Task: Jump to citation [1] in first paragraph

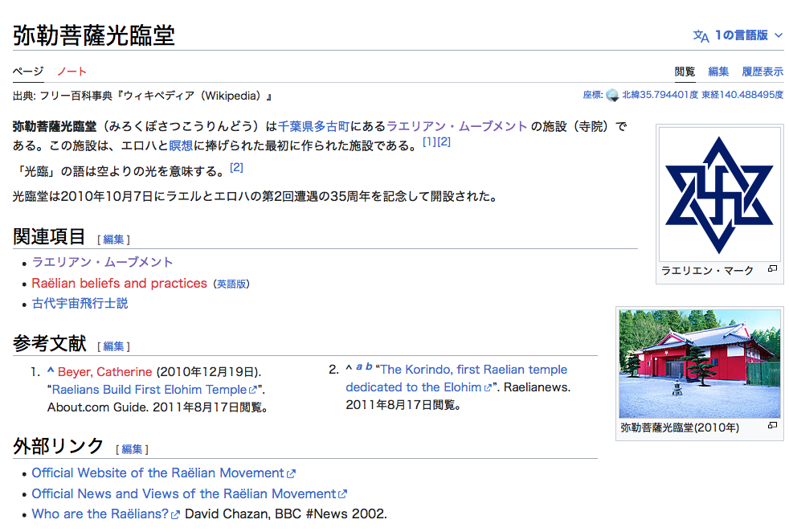Action: (429, 142)
